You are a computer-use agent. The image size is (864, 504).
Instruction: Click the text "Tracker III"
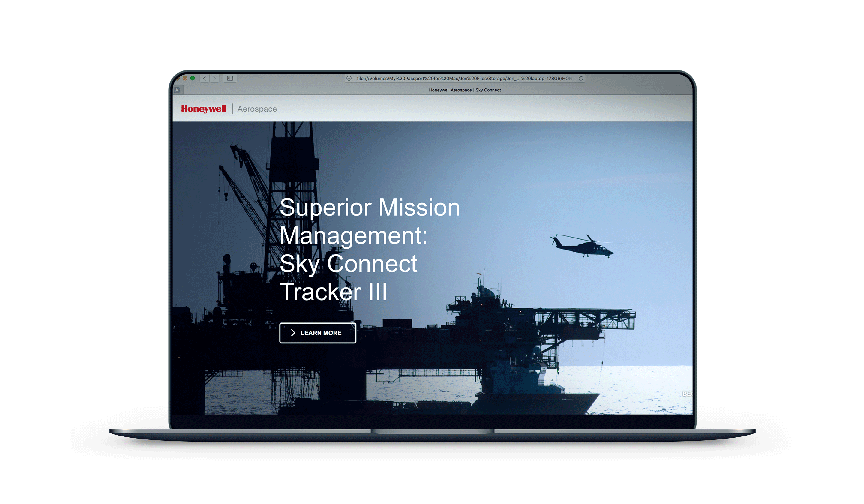tap(333, 292)
